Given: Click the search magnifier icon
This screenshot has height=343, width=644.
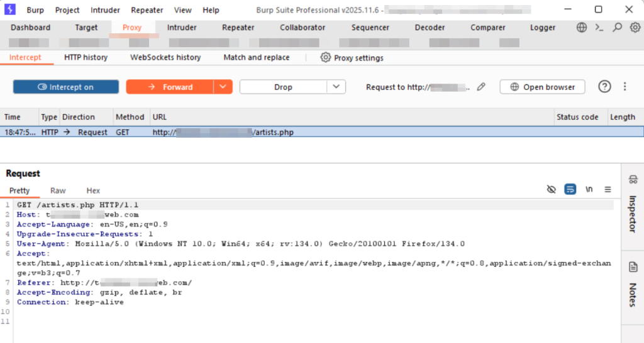Looking at the screenshot, I should pyautogui.click(x=618, y=28).
